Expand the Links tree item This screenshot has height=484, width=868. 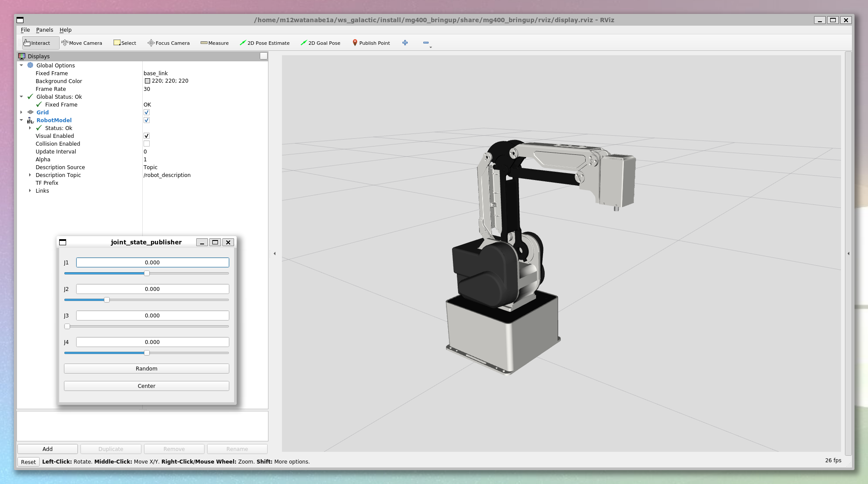pos(30,191)
